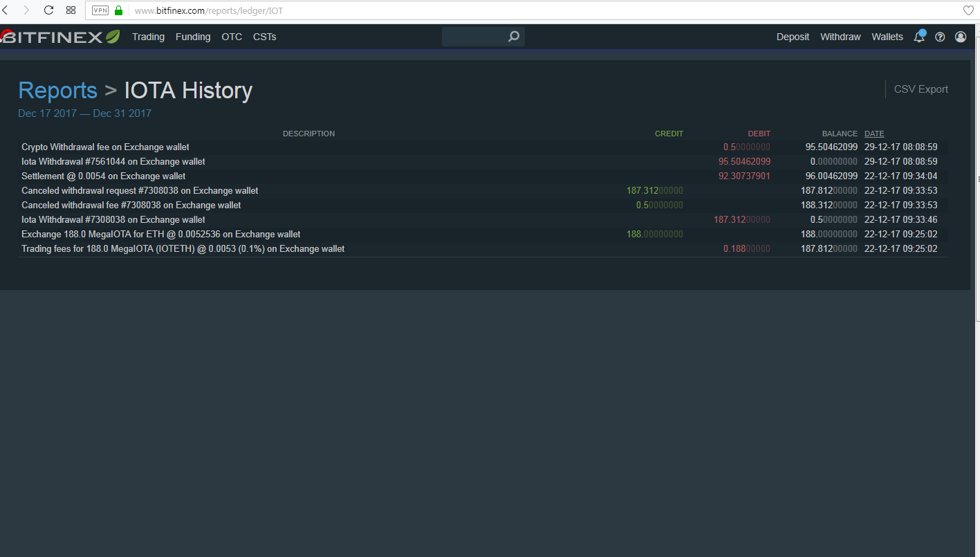
Task: Select Iota Withdrawal #7308038 row
Action: (483, 220)
